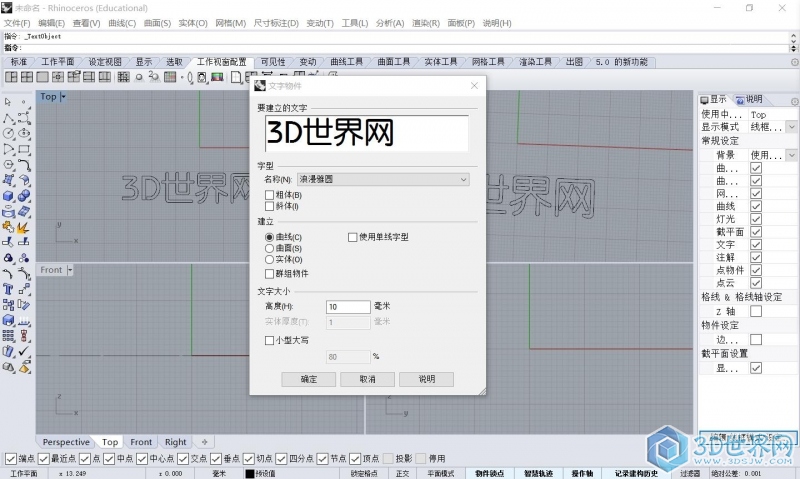Check the 粗体(B) bold checkbox
This screenshot has height=479, width=800.
pyautogui.click(x=269, y=195)
